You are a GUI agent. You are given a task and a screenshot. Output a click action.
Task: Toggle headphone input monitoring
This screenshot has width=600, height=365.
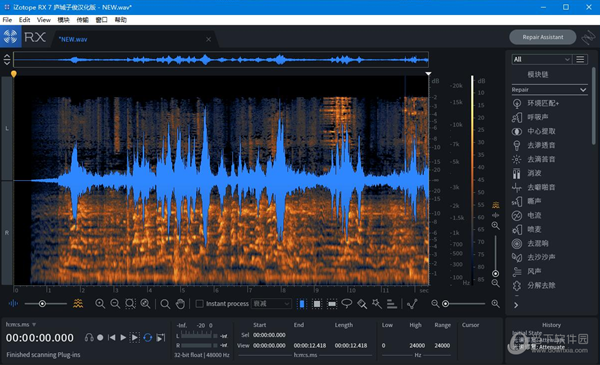(89, 337)
